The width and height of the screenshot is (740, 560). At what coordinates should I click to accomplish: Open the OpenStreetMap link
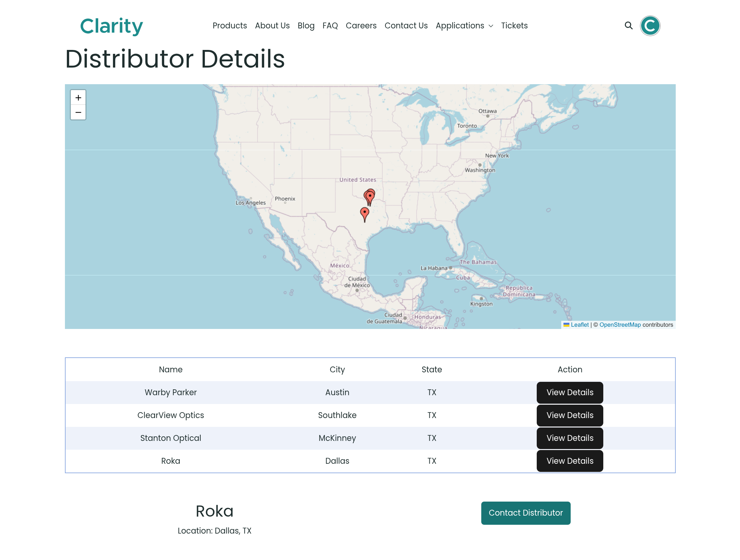pyautogui.click(x=620, y=324)
